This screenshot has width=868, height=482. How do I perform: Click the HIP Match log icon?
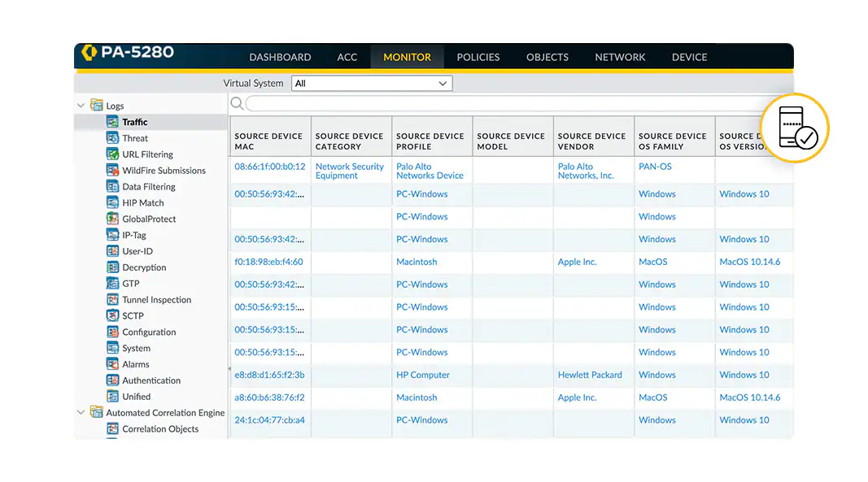point(111,202)
